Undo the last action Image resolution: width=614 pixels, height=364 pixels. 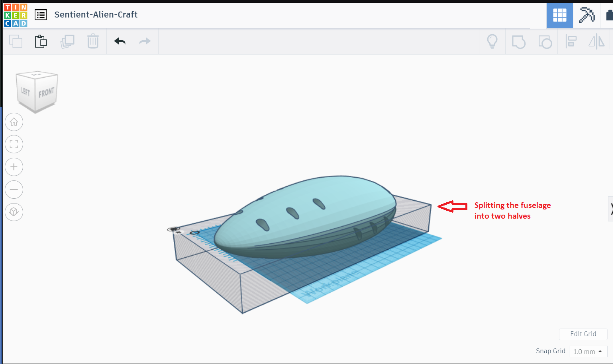click(x=120, y=41)
